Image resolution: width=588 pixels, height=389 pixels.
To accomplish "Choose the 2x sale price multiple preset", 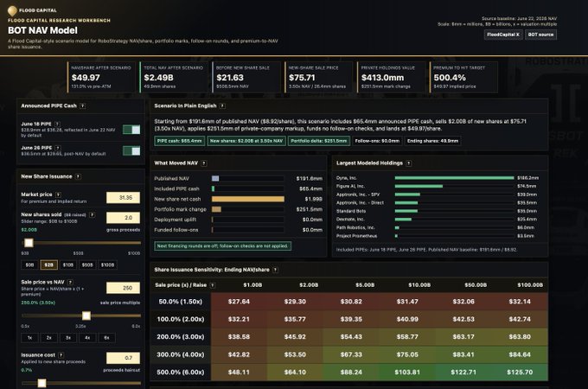I will point(48,338).
